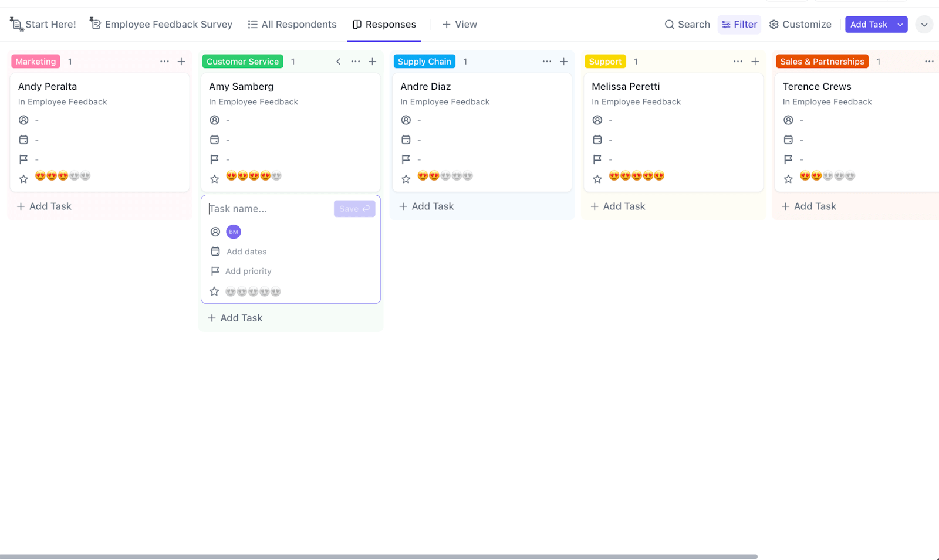Click Add Task under Marketing column
939x560 pixels.
pos(44,206)
